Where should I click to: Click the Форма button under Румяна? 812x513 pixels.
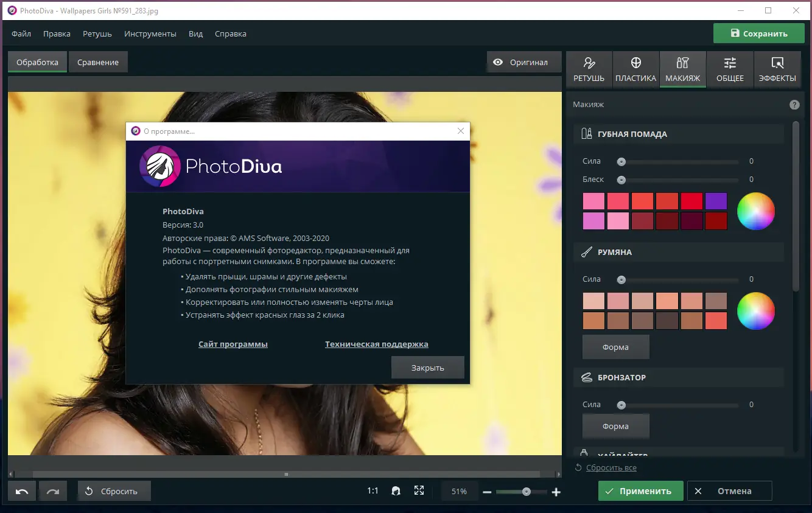tap(615, 347)
